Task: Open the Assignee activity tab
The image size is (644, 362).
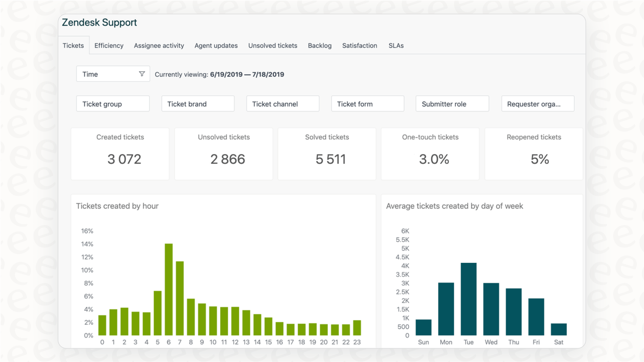Action: [159, 45]
